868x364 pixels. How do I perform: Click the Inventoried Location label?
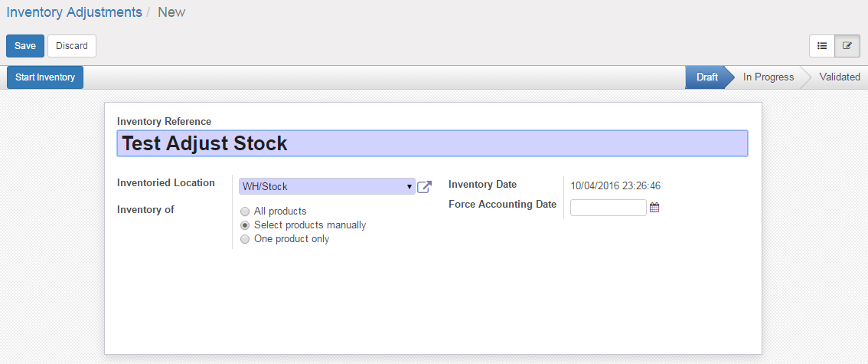tap(166, 183)
